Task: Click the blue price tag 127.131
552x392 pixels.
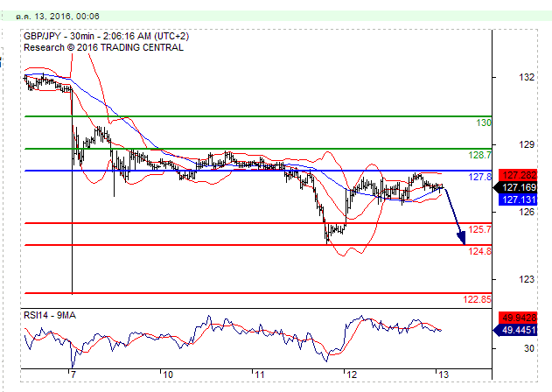Action: tap(518, 199)
